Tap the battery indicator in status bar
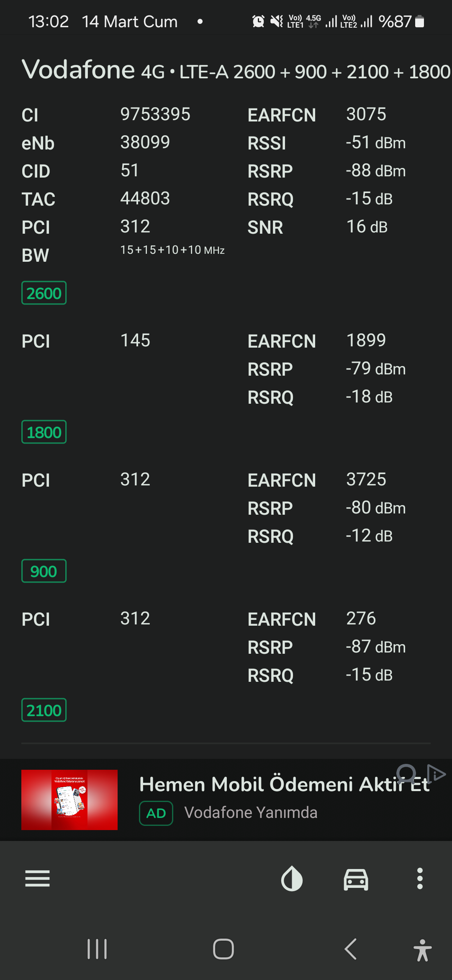Screen dimensions: 452x980 tap(419, 21)
